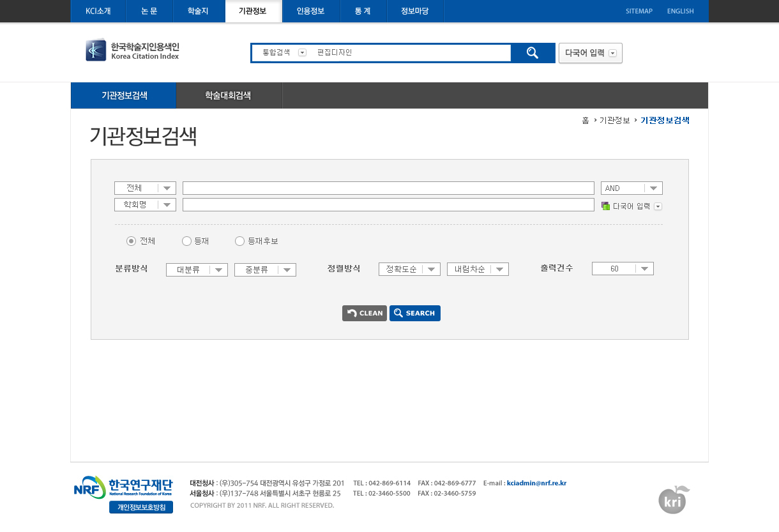Image resolution: width=779 pixels, height=532 pixels.
Task: Open the AND operator dropdown
Action: pyautogui.click(x=632, y=188)
